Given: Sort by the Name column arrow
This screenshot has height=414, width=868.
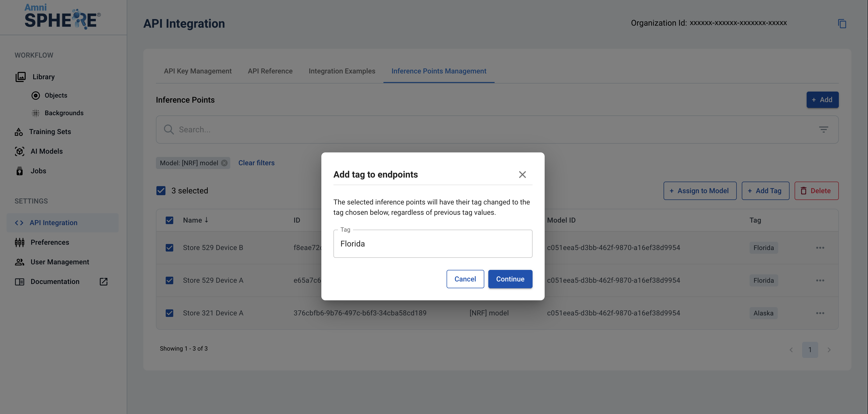Looking at the screenshot, I should (206, 220).
